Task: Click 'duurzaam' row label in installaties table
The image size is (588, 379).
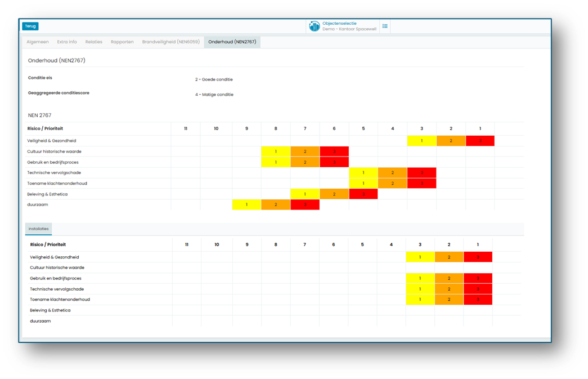Action: [40, 321]
